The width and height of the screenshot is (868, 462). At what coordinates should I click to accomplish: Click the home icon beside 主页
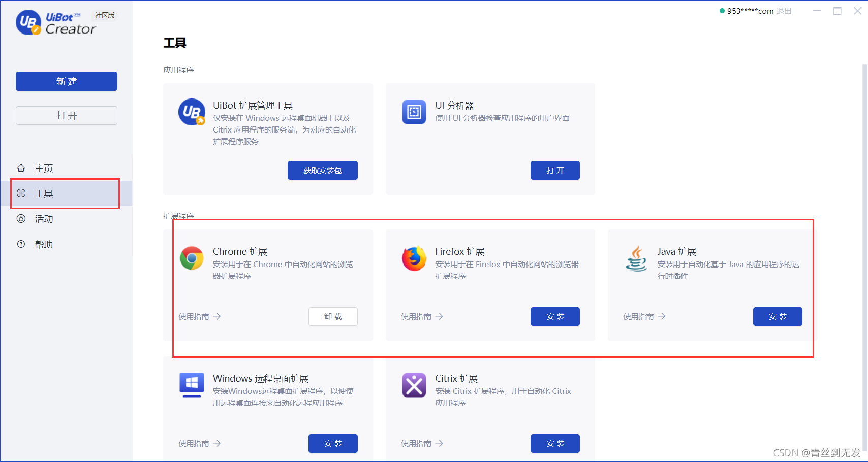pyautogui.click(x=21, y=168)
